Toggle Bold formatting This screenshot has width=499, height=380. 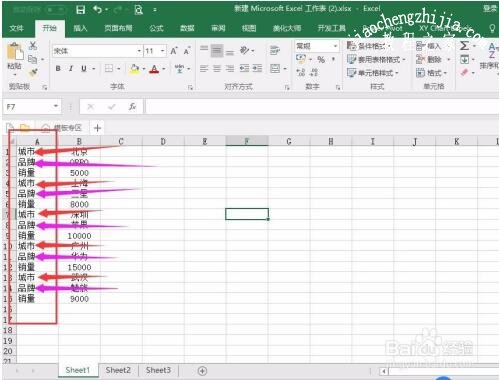(58, 68)
